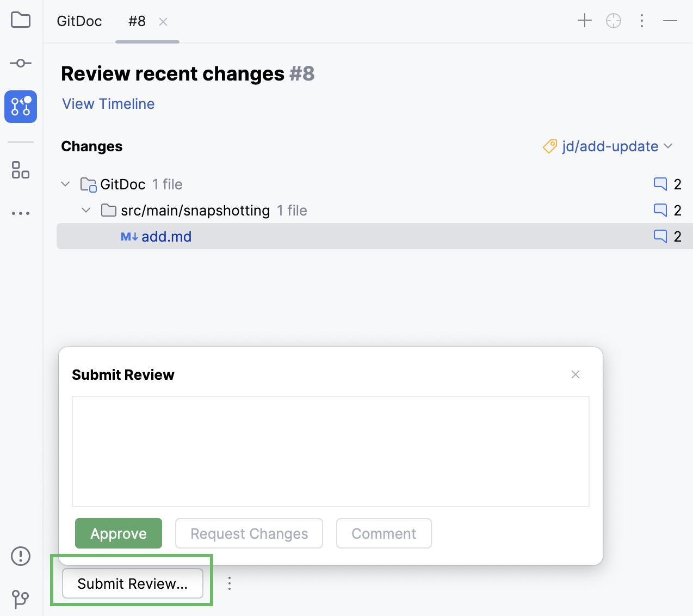The image size is (693, 616).
Task: Open the Project tool window
Action: point(20,20)
